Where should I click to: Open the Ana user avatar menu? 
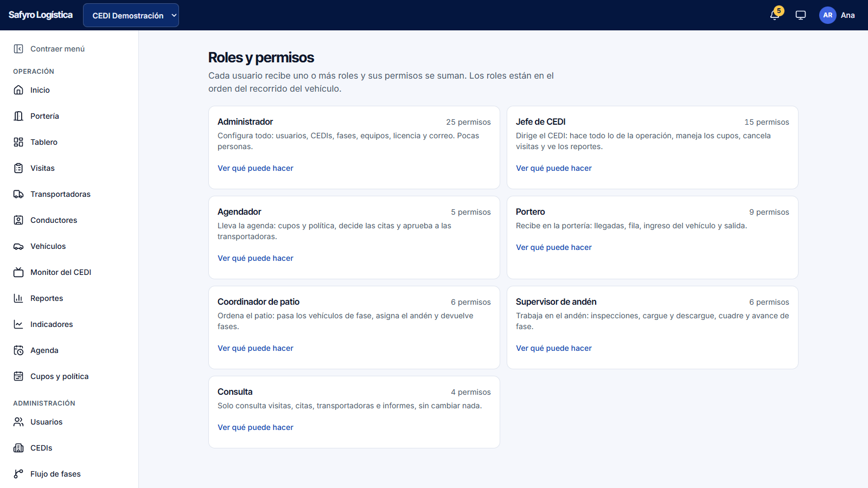pos(837,15)
